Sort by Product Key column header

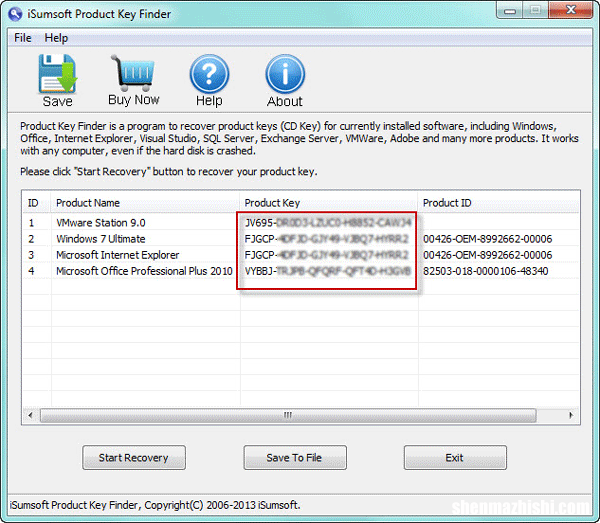click(x=329, y=202)
